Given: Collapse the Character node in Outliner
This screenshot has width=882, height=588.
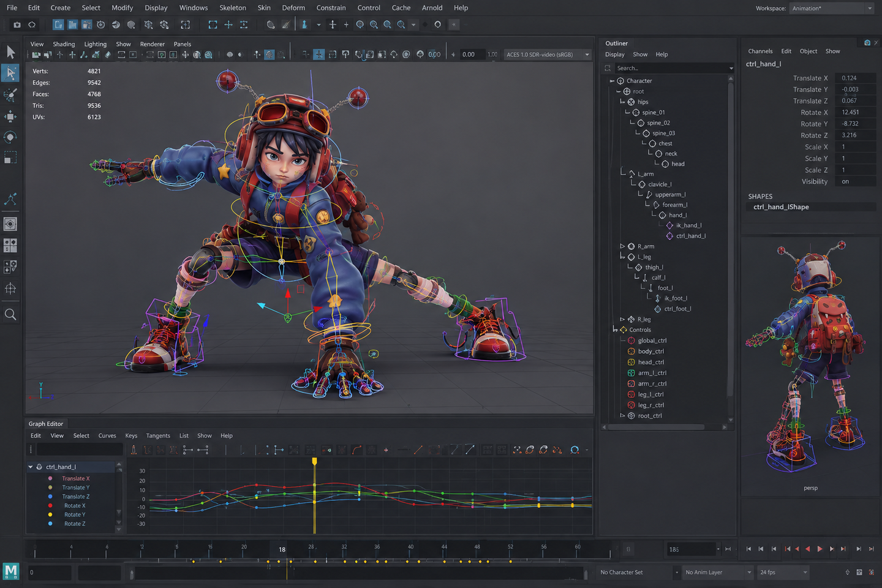Looking at the screenshot, I should [611, 81].
